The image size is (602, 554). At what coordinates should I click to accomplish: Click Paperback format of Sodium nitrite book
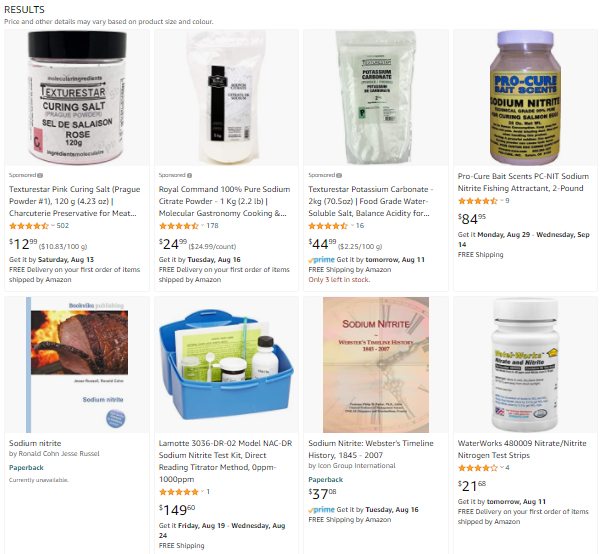pyautogui.click(x=26, y=468)
